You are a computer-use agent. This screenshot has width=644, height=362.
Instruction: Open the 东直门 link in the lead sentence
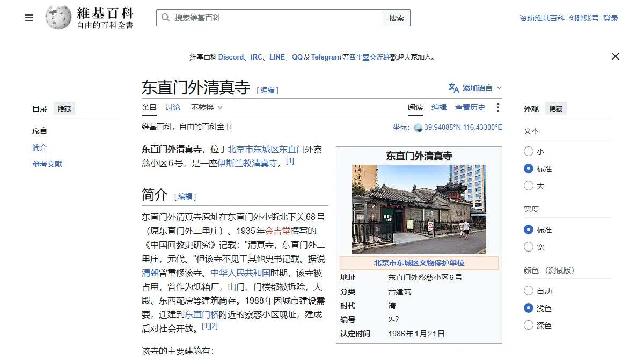292,150
